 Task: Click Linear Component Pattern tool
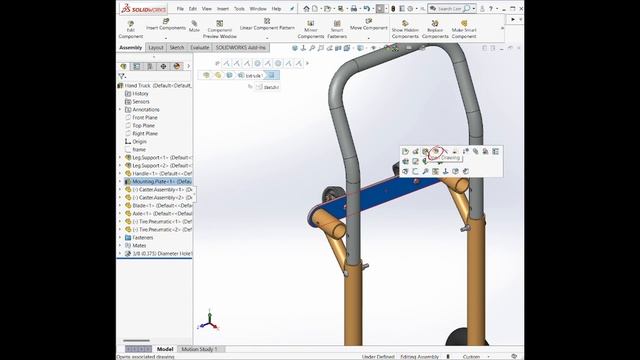tap(267, 24)
